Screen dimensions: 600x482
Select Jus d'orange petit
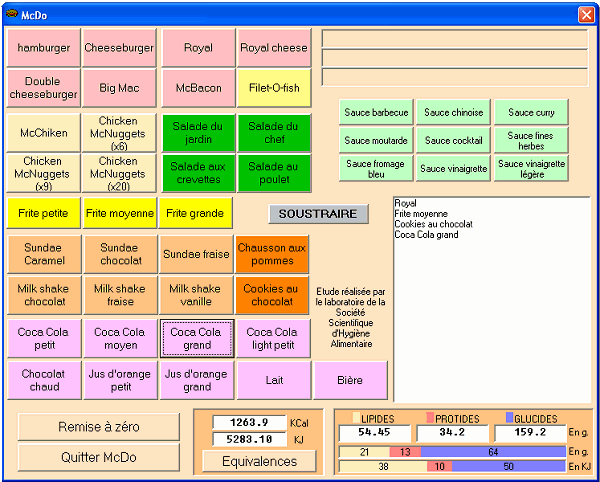[x=121, y=380]
